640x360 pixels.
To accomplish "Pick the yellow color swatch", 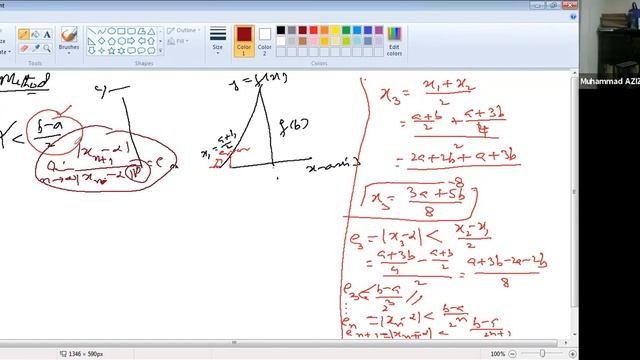I will (x=335, y=30).
